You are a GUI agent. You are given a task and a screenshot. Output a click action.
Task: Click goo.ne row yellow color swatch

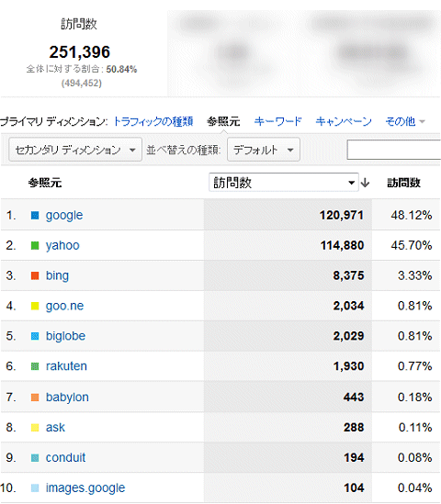point(35,306)
